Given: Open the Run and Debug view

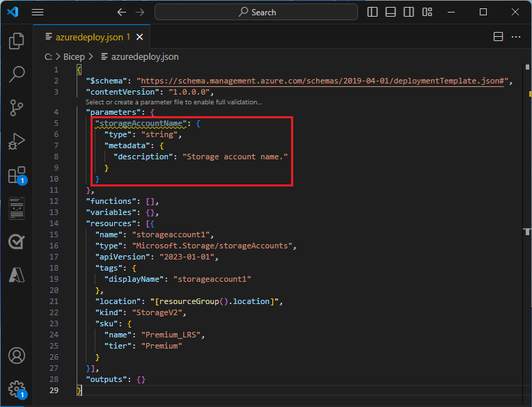Looking at the screenshot, I should click(16, 141).
